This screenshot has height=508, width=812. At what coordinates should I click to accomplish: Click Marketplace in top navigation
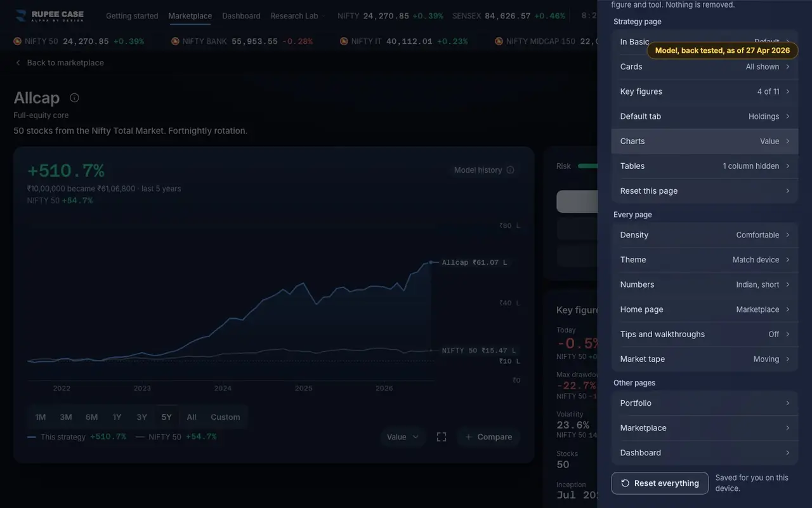tap(190, 16)
